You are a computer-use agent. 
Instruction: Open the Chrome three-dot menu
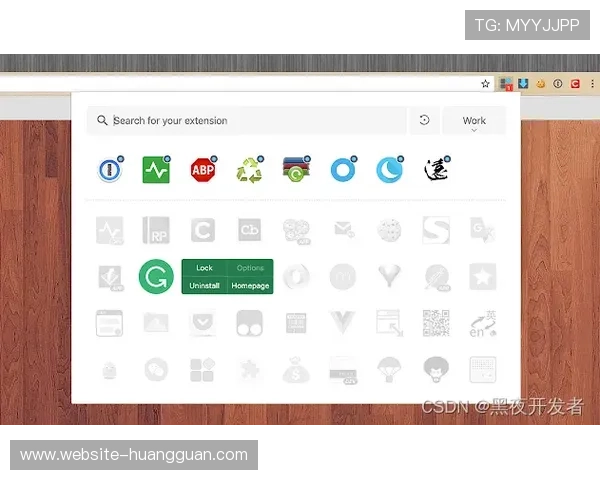coord(591,84)
